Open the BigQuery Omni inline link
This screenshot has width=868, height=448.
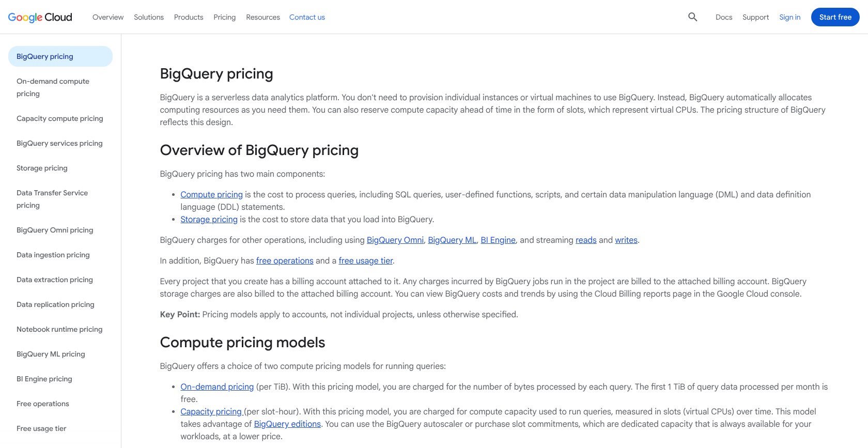(395, 240)
